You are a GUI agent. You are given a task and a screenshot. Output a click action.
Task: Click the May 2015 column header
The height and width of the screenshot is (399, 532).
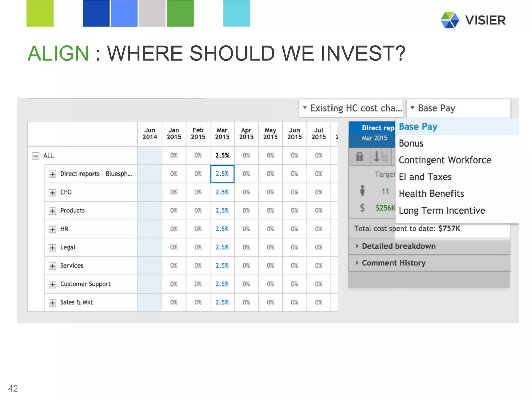tap(270, 134)
